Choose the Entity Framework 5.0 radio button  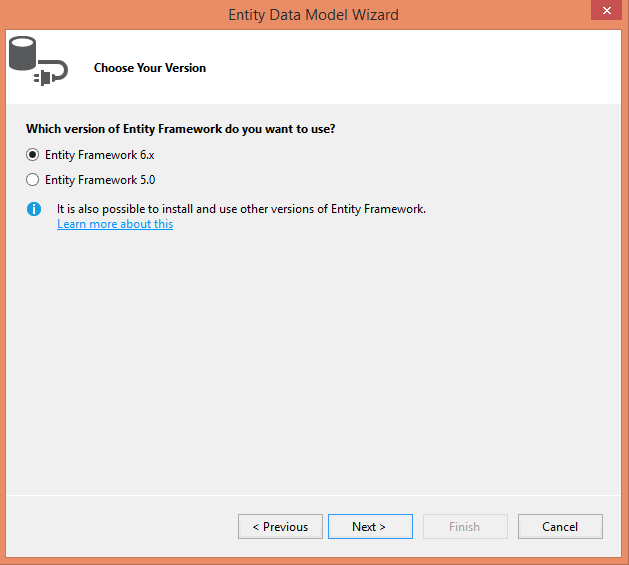tap(33, 180)
